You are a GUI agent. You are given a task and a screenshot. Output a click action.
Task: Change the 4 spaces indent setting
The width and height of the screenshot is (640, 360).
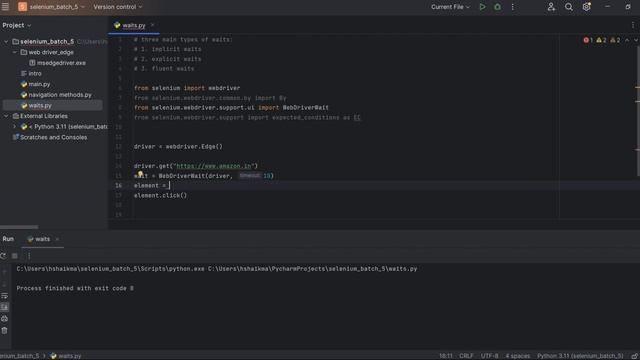pos(518,356)
